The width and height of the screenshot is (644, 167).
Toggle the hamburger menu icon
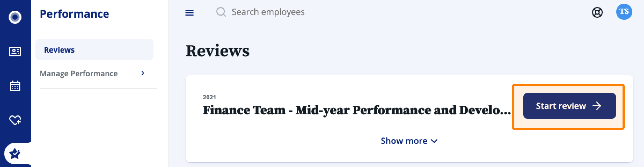coord(189,13)
